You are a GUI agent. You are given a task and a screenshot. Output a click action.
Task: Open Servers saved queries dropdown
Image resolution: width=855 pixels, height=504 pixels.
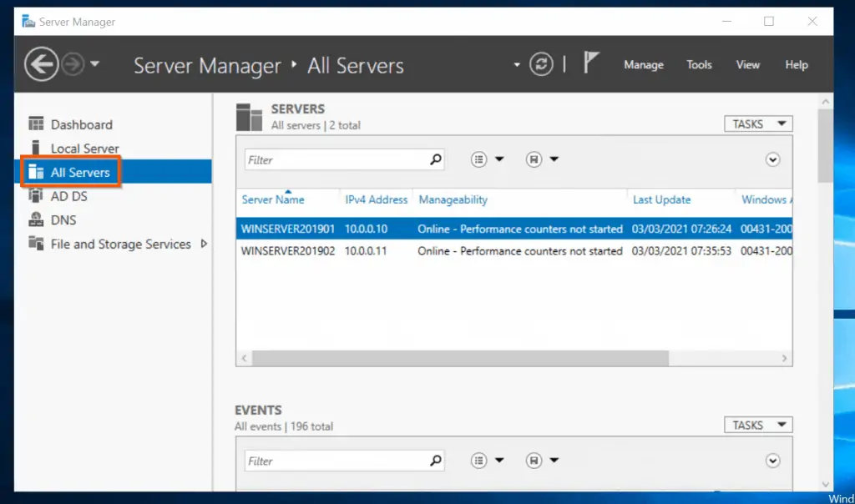542,159
